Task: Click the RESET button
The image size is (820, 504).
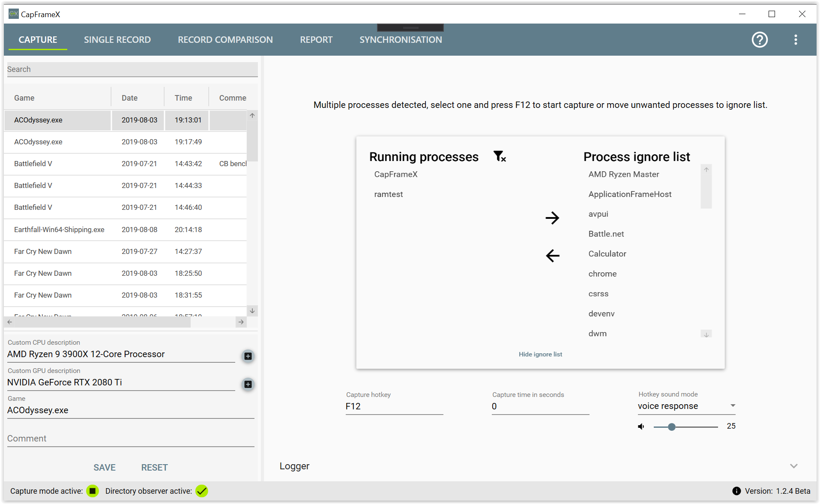Action: click(154, 468)
